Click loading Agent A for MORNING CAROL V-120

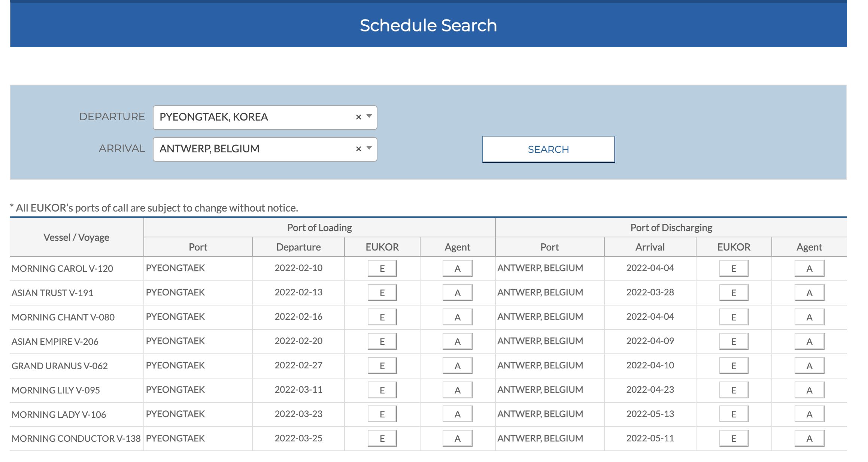point(457,268)
